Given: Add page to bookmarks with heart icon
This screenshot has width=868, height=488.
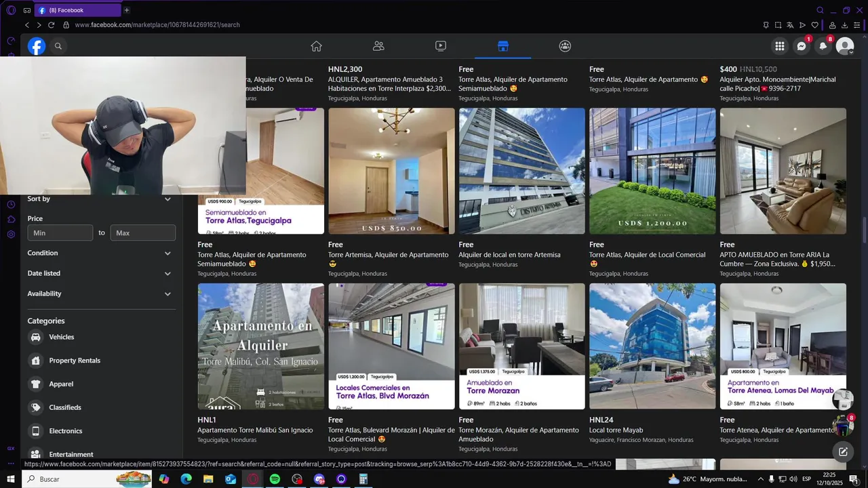Looking at the screenshot, I should click(x=815, y=25).
